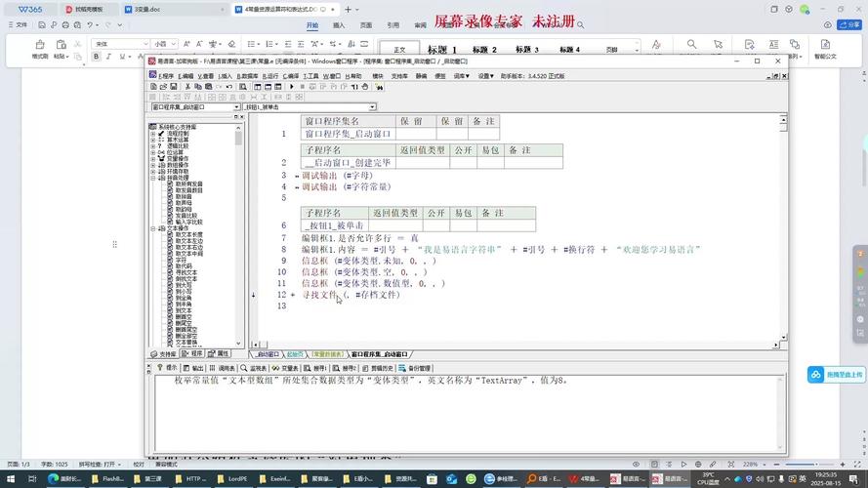Click the New file toolbar icon
Viewport: 868px width, 488px height.
pyautogui.click(x=153, y=87)
